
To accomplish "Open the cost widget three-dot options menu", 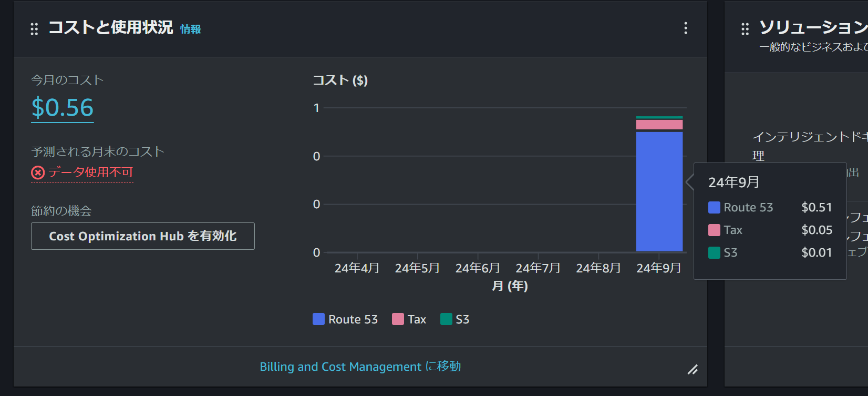I will 686,28.
